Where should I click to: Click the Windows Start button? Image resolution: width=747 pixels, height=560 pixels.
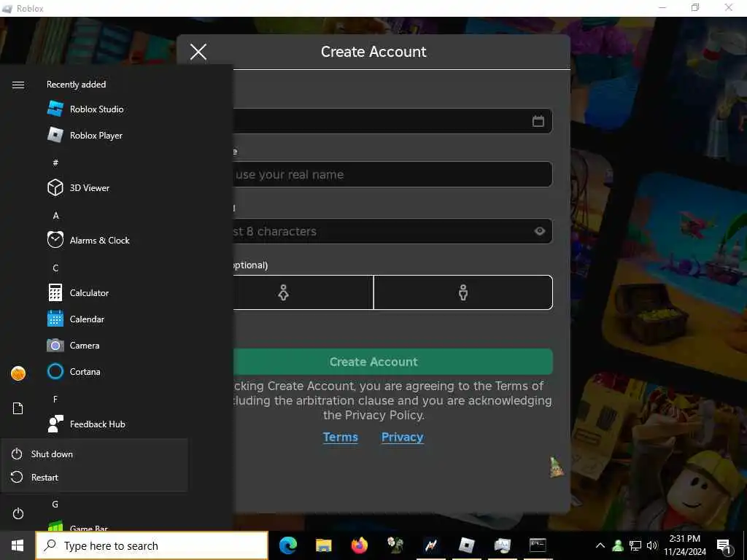pyautogui.click(x=18, y=545)
